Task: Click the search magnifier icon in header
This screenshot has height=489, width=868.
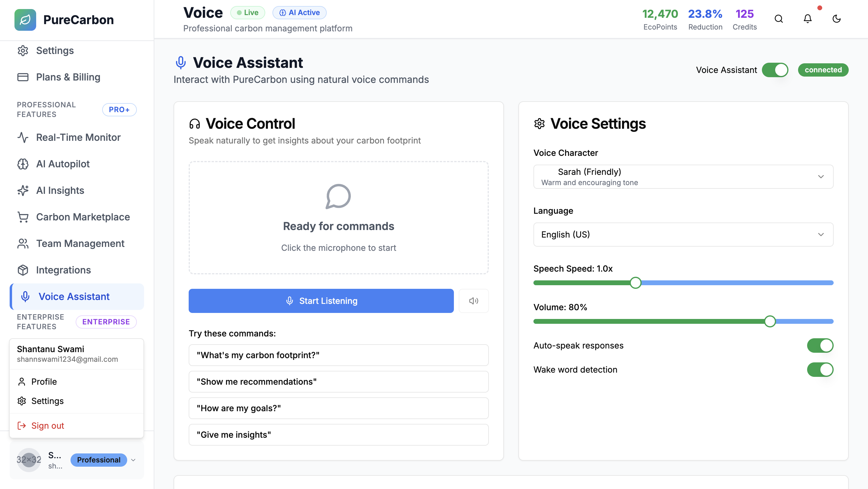Action: (x=778, y=19)
